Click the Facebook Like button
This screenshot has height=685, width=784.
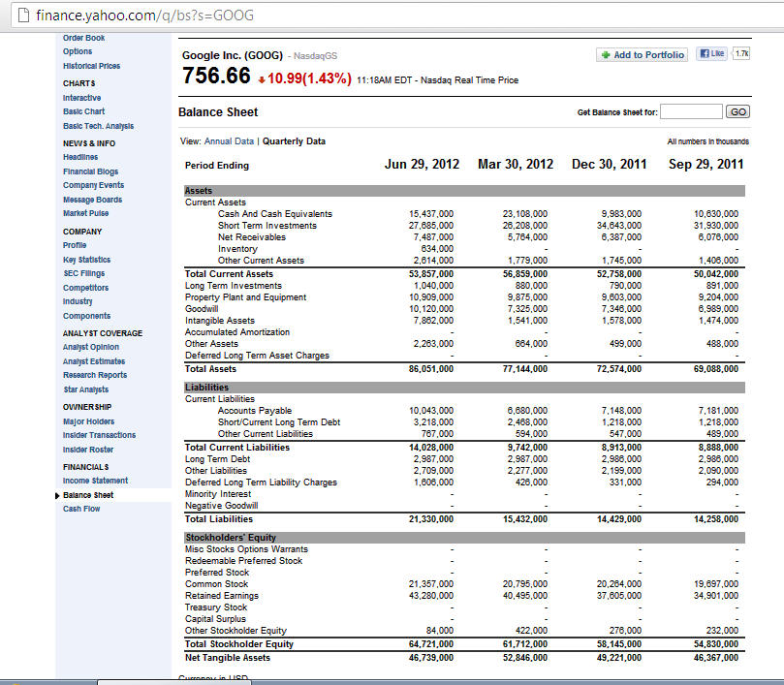tap(710, 54)
